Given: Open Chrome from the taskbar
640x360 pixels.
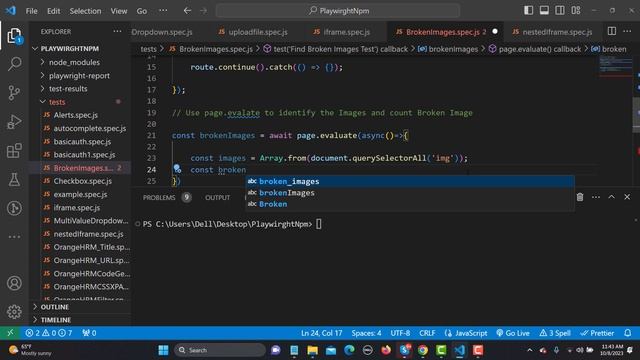Looking at the screenshot, I should [423, 350].
